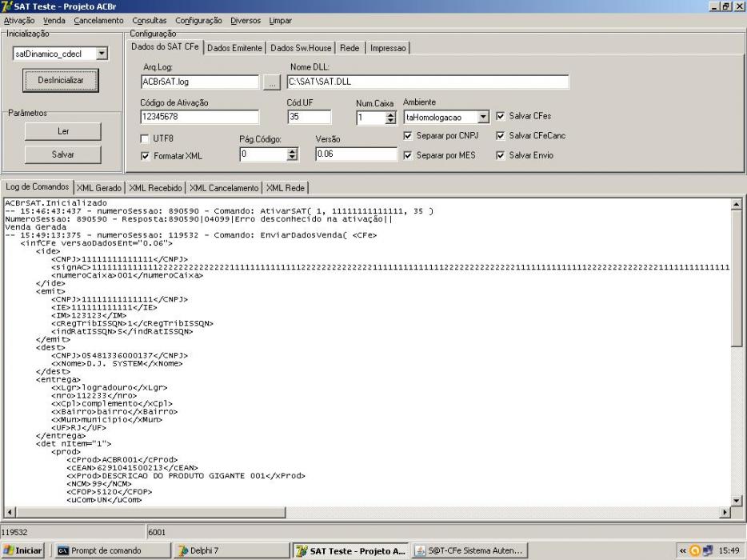Click the DesInicializar button
Image resolution: width=747 pixels, height=560 pixels.
pos(61,80)
